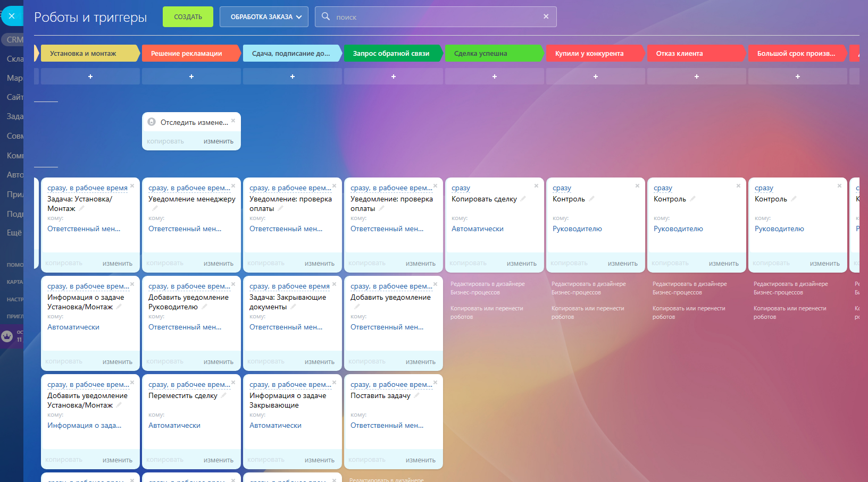Open Информация о зада... recipient link

84,426
